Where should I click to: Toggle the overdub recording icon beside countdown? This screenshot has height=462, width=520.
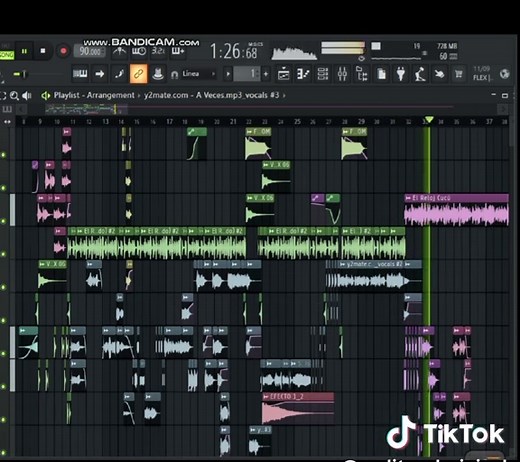pos(178,51)
